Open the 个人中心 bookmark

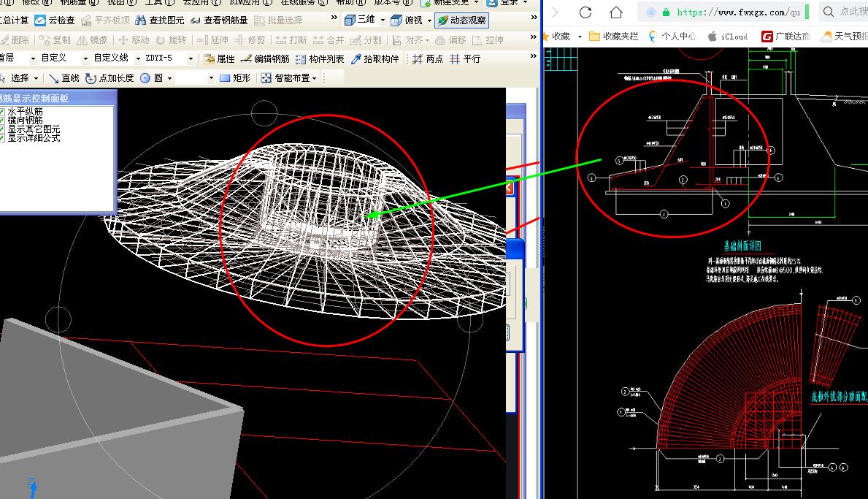[x=672, y=37]
